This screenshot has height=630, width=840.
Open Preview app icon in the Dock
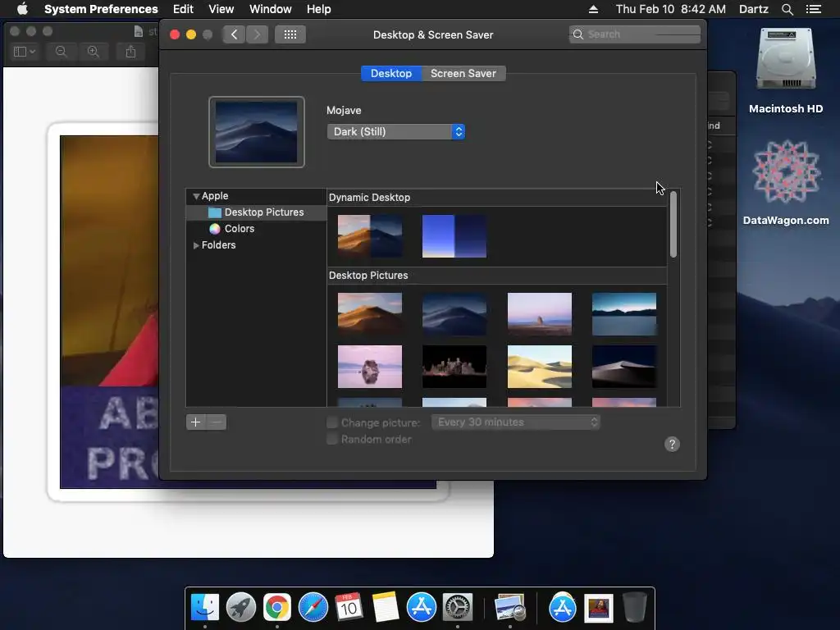click(x=509, y=608)
